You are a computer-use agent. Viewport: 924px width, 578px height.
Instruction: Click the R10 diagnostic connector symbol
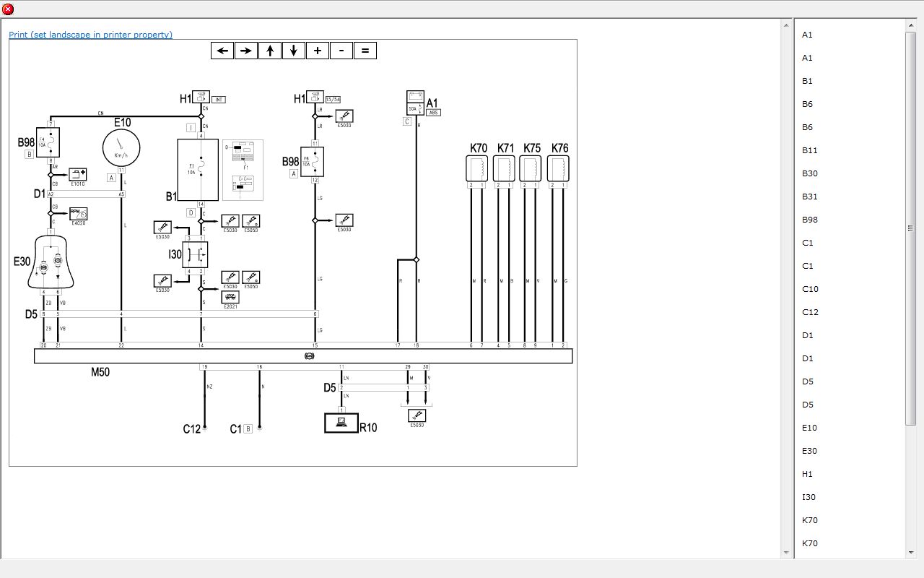pos(341,423)
